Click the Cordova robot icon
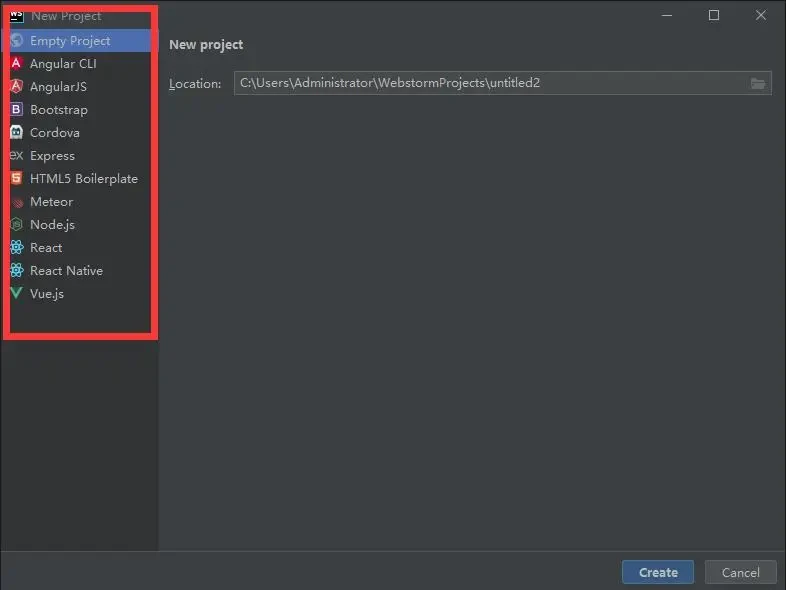This screenshot has height=590, width=786. coord(16,133)
